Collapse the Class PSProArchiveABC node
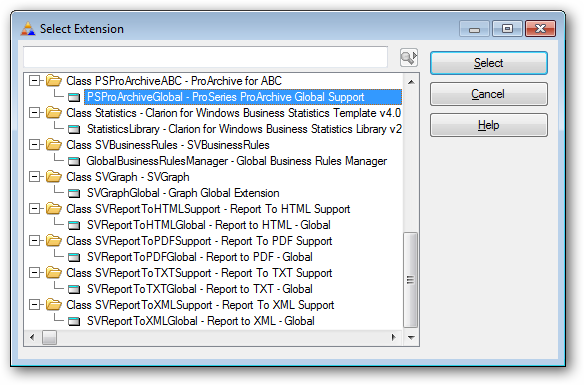Image resolution: width=584 pixels, height=385 pixels. click(35, 80)
